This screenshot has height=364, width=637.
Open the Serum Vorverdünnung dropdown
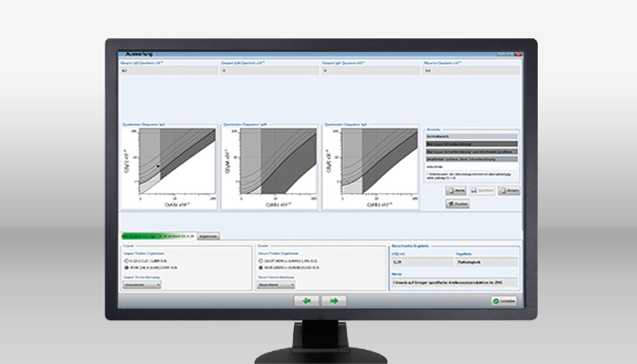(x=275, y=284)
